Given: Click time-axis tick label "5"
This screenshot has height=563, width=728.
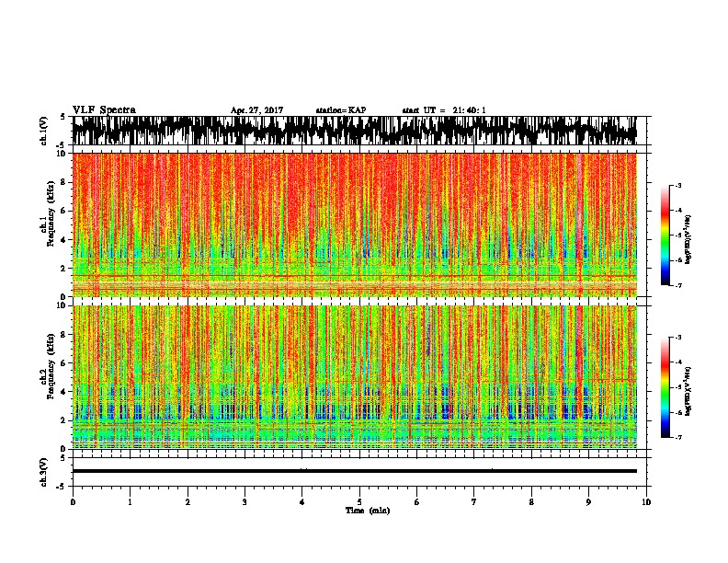Looking at the screenshot, I should 359,502.
